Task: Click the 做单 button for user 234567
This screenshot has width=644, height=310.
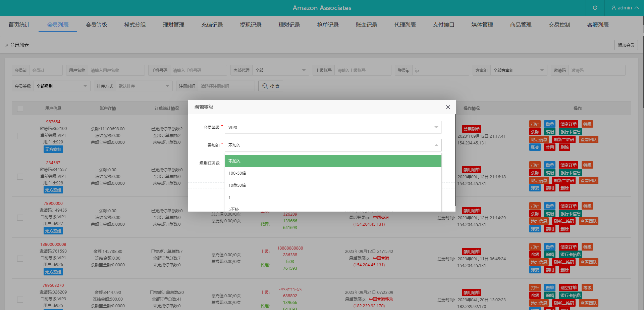Action: click(x=549, y=165)
